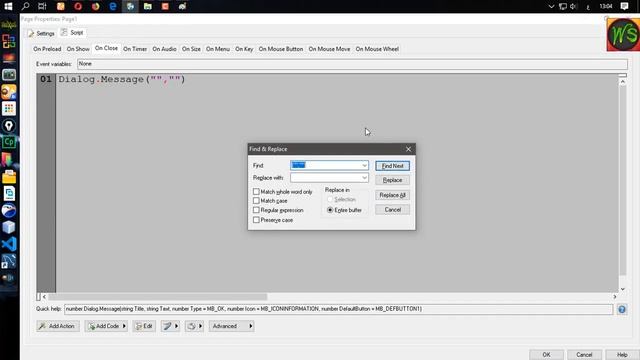This screenshot has width=640, height=360.
Task: Open the green file manager taskbar icon
Action: pyautogui.click(x=148, y=6)
